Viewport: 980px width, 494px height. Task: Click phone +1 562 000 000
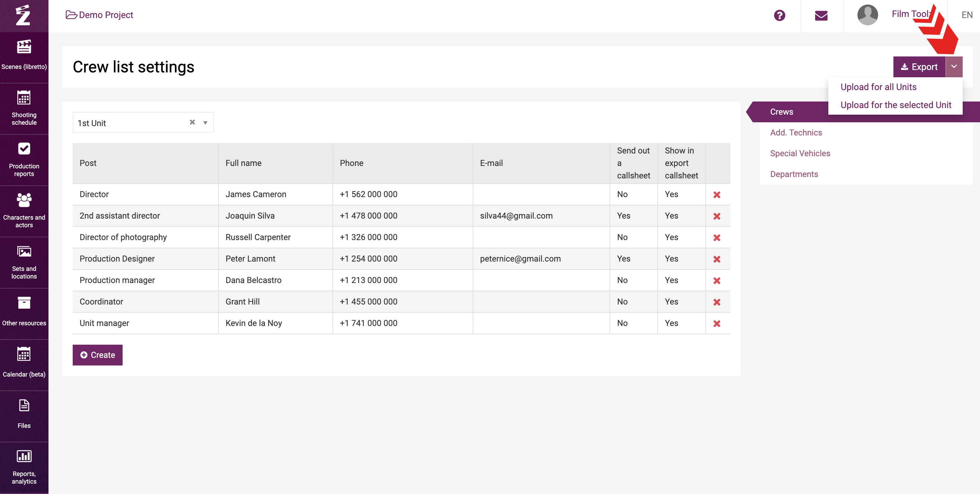pos(368,194)
